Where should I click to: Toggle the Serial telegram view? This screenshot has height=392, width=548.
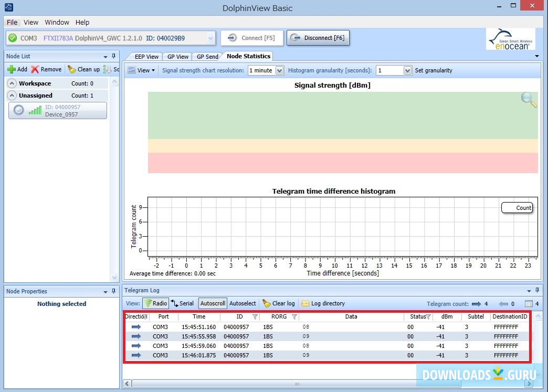[182, 303]
